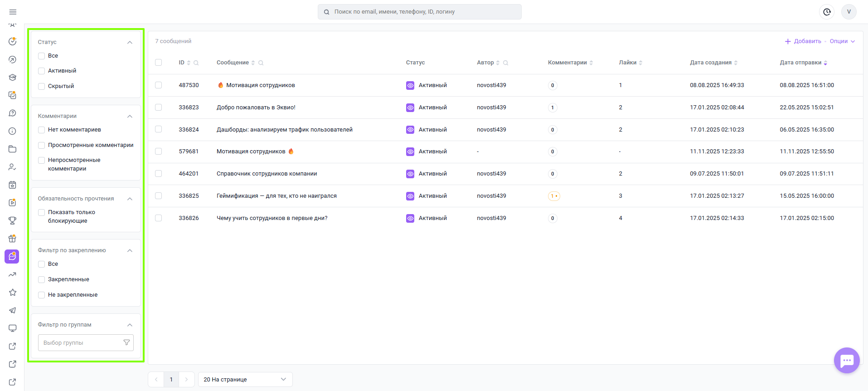Open the graduation cap sidebar icon
The height and width of the screenshot is (391, 868).
(x=13, y=78)
